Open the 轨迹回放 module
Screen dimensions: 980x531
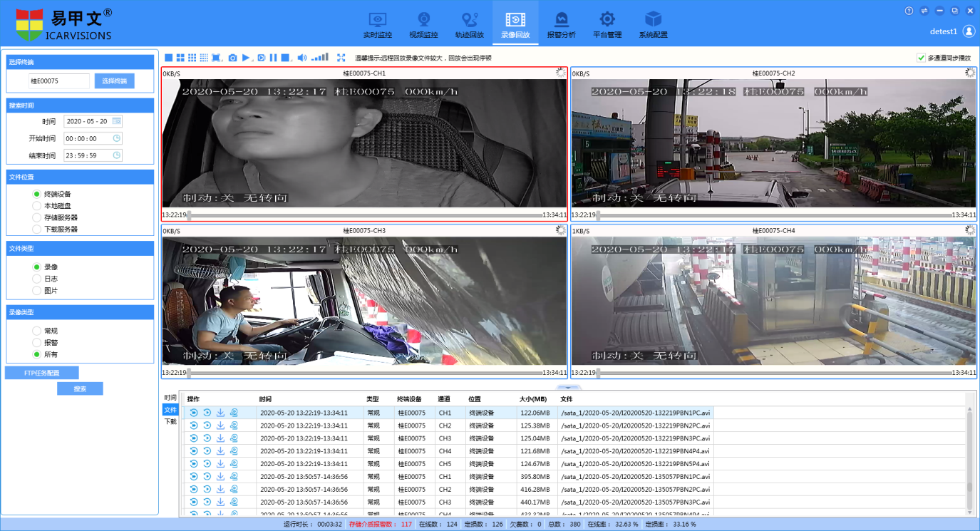pyautogui.click(x=469, y=25)
